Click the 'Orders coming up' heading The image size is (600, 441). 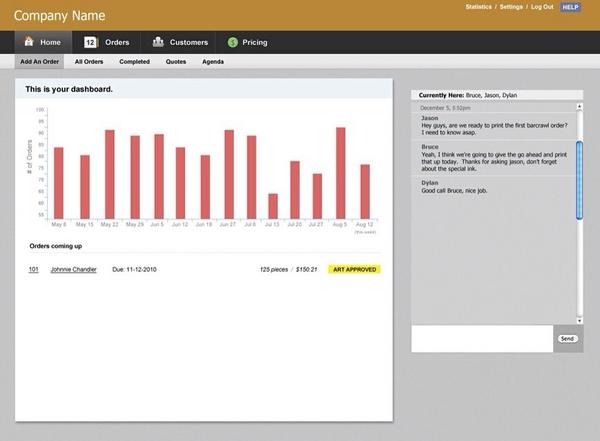click(55, 246)
